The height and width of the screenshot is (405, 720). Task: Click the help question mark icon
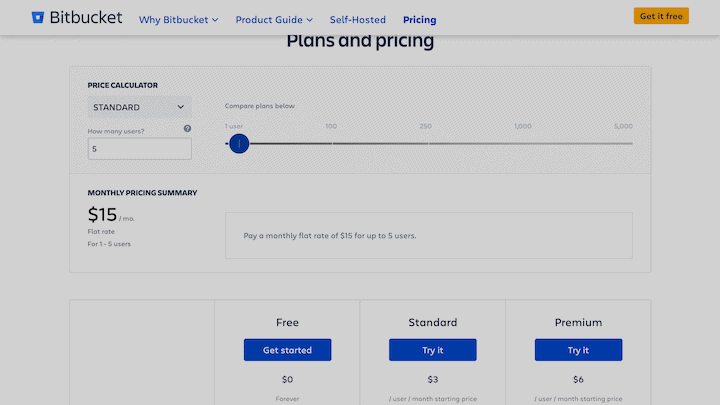click(187, 129)
